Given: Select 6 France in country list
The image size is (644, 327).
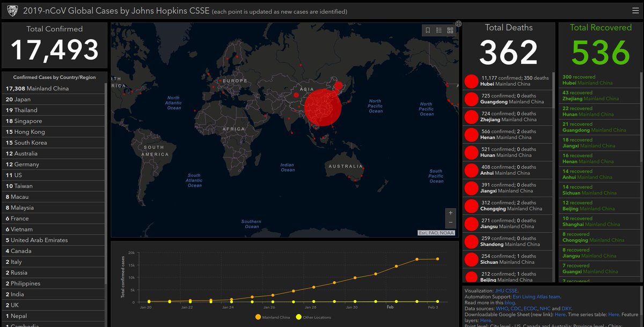Looking at the screenshot, I should (x=54, y=218).
